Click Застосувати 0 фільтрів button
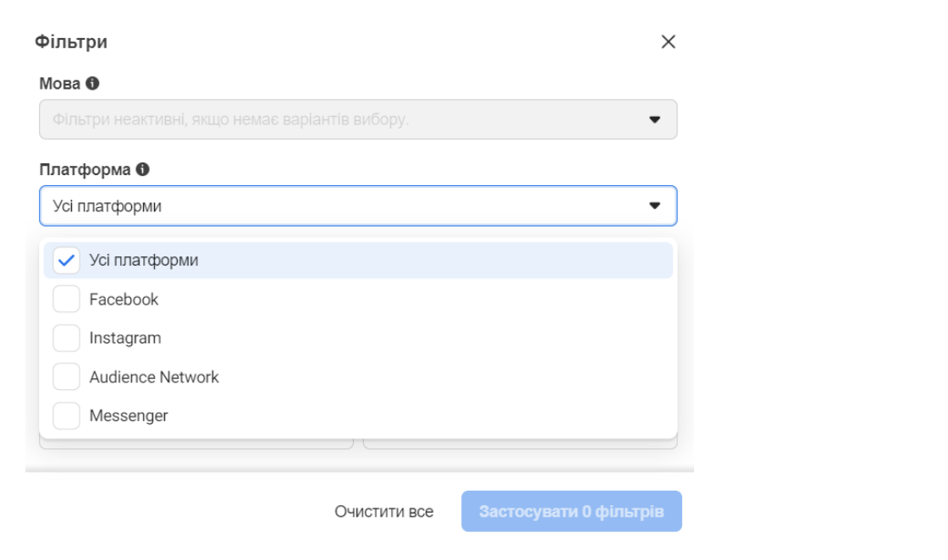This screenshot has width=948, height=560. 571,512
